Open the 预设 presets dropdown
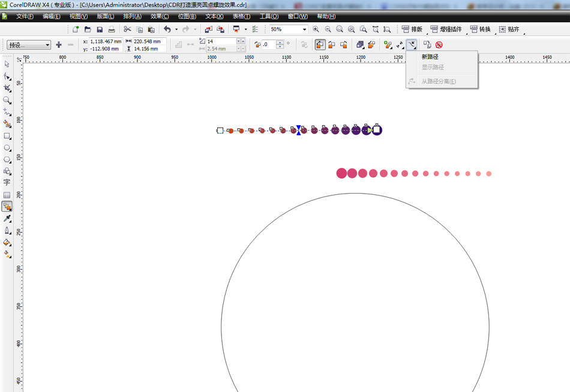Screen dimensions: 570x392 pyautogui.click(x=48, y=44)
